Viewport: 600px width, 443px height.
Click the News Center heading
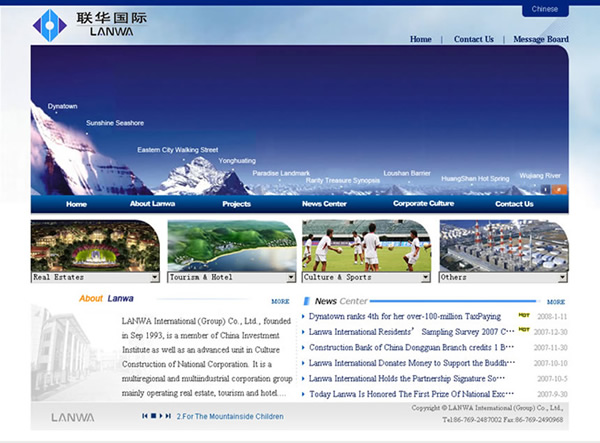click(341, 301)
